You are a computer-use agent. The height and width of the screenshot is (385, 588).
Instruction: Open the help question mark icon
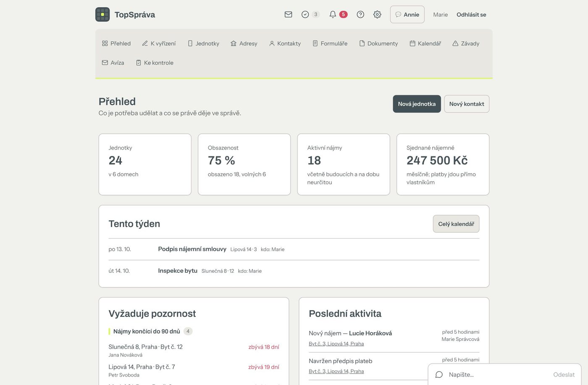360,14
